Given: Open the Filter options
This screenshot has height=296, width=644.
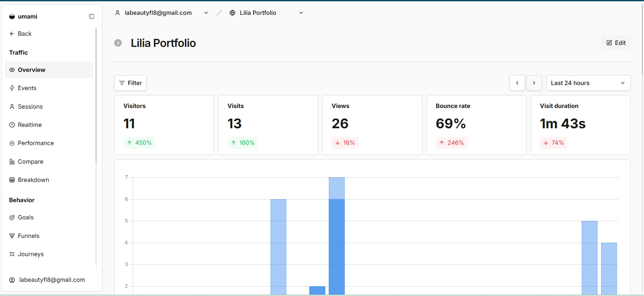Looking at the screenshot, I should point(130,83).
